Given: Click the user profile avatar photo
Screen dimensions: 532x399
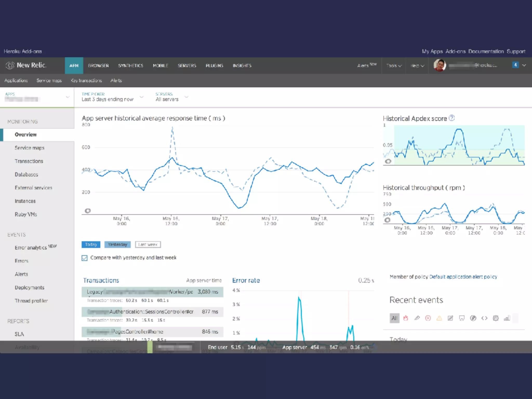Looking at the screenshot, I should tap(440, 65).
